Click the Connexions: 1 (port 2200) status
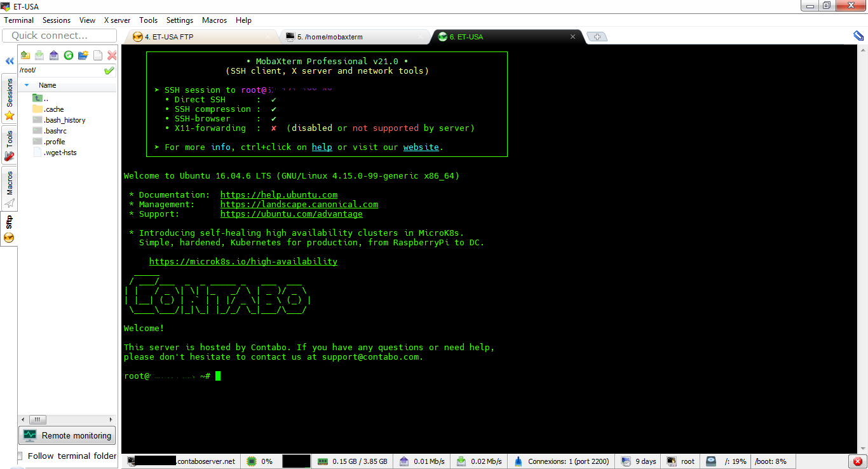This screenshot has height=469, width=868. click(562, 461)
